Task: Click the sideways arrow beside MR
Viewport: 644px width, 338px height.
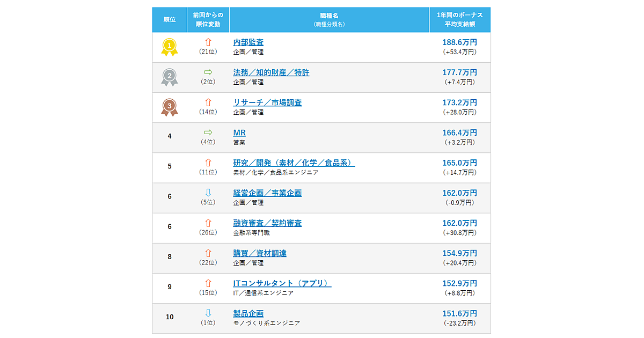Action: point(208,132)
